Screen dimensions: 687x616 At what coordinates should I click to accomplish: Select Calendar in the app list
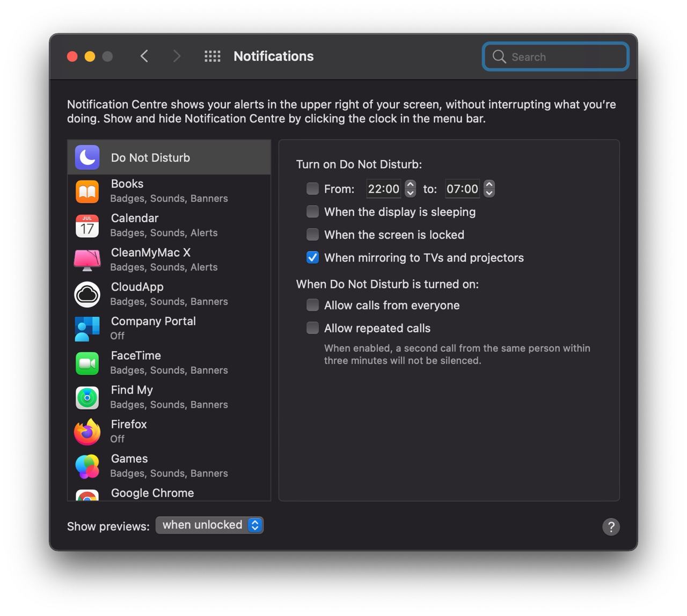[169, 226]
